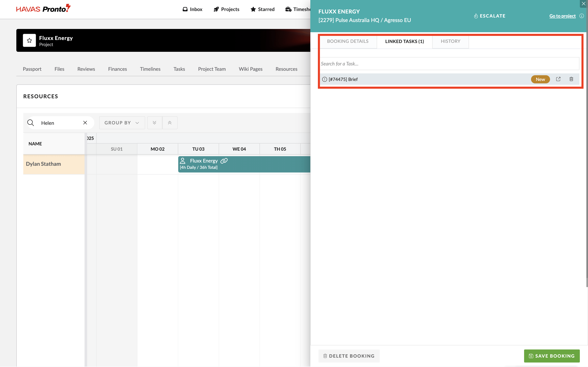Expand all rows double-chevron down

click(155, 123)
